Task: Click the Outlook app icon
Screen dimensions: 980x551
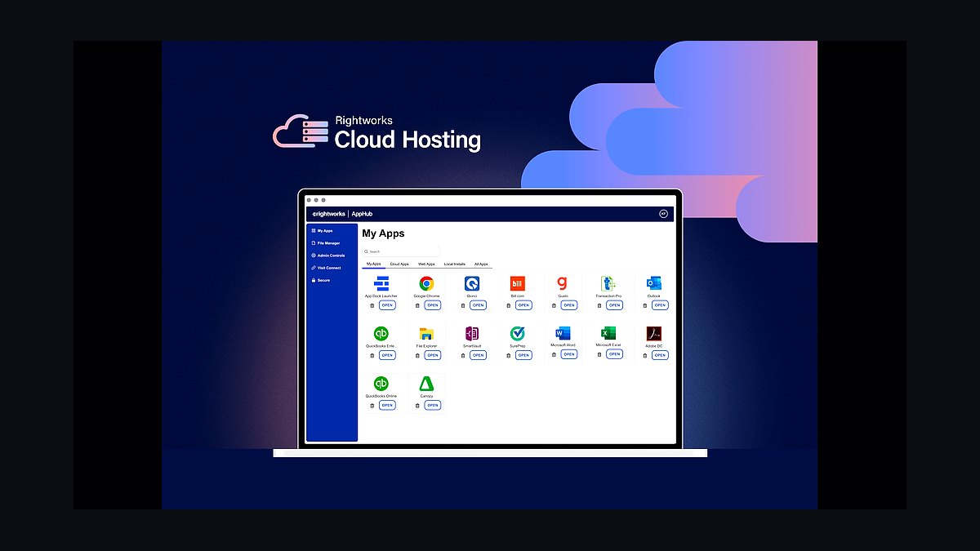Action: (654, 283)
